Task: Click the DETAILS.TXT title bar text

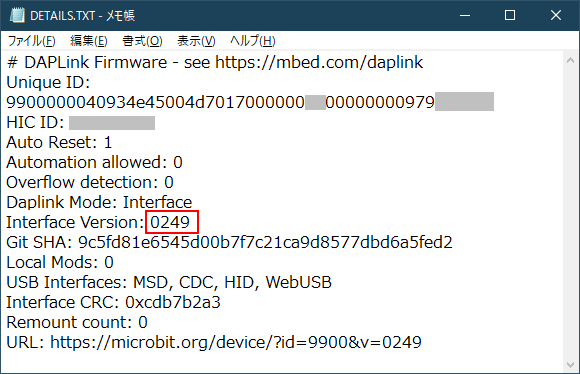Action: (82, 16)
